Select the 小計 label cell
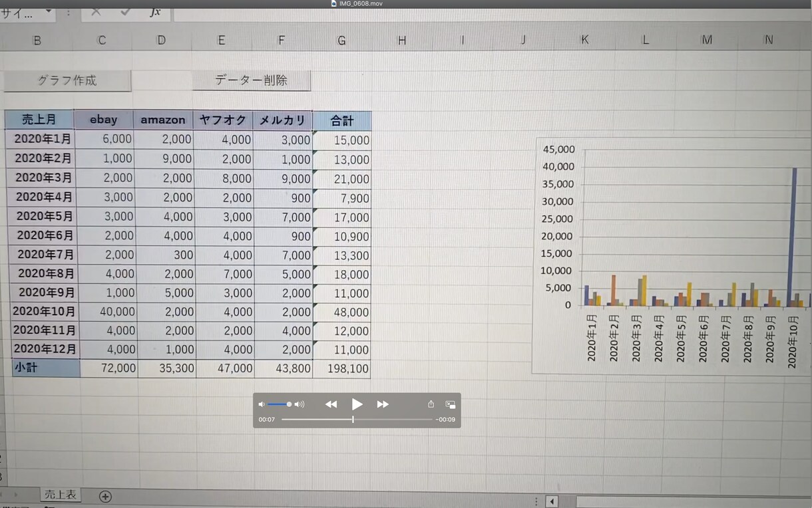The image size is (812, 508). (x=46, y=368)
